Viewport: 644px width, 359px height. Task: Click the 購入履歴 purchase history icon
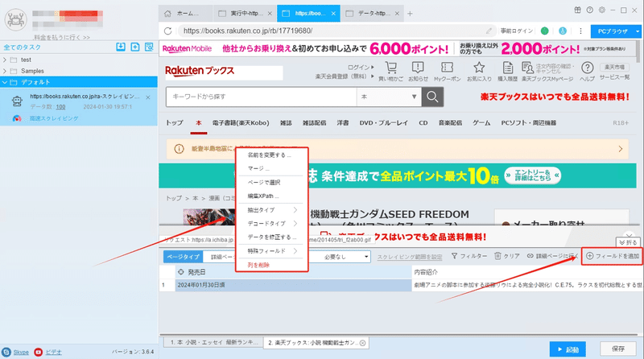pyautogui.click(x=508, y=68)
